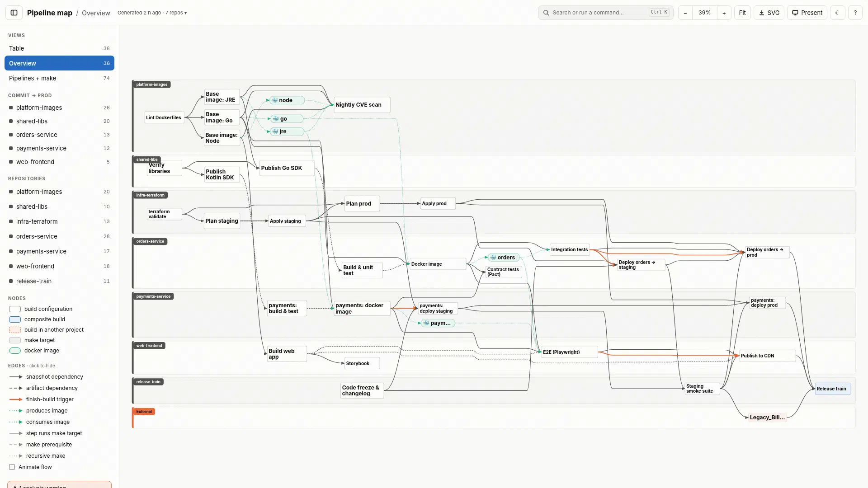Click build in another project legend swatch
The width and height of the screenshot is (868, 488).
point(15,330)
